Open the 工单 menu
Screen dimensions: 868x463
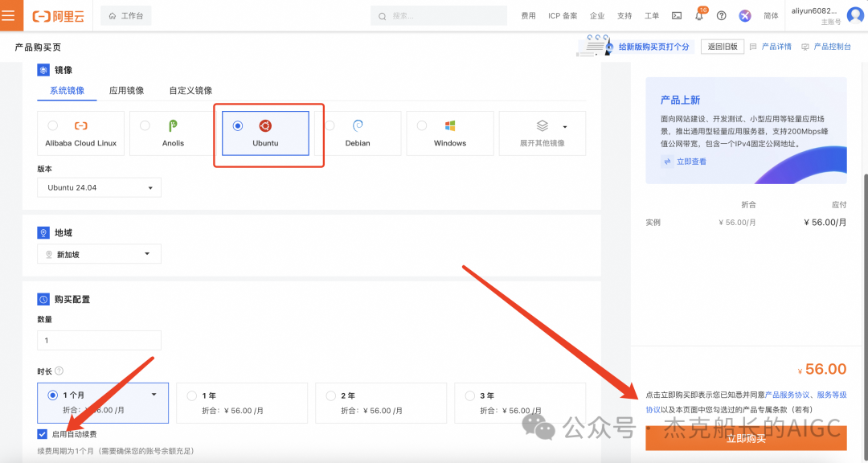point(652,16)
